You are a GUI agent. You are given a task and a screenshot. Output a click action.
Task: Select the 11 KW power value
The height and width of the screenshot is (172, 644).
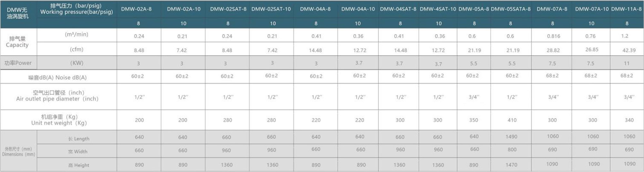[627, 63]
